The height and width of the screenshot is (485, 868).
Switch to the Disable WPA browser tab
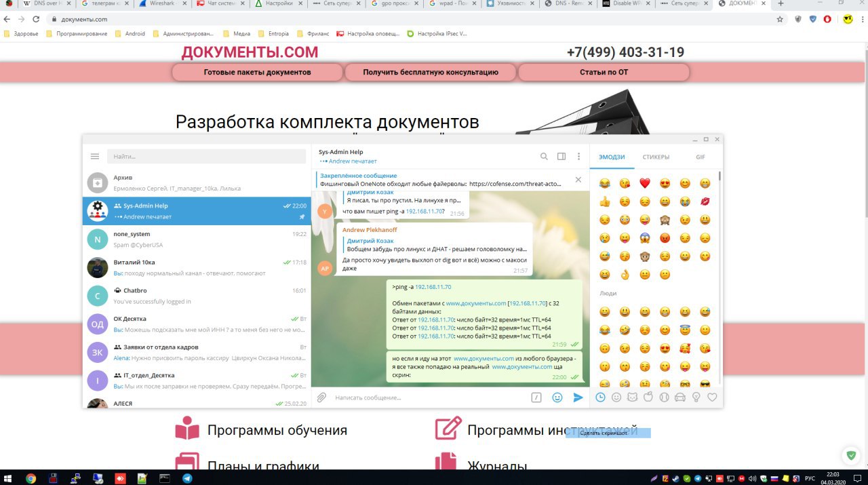click(x=627, y=4)
